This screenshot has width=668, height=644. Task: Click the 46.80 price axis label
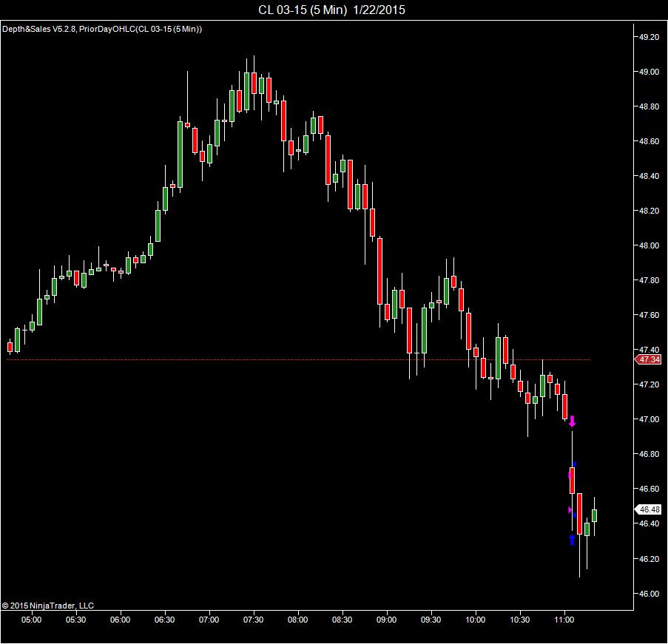649,454
